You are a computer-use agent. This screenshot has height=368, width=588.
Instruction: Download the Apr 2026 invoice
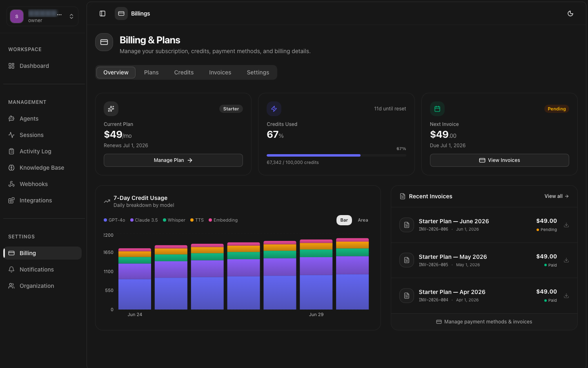point(566,296)
